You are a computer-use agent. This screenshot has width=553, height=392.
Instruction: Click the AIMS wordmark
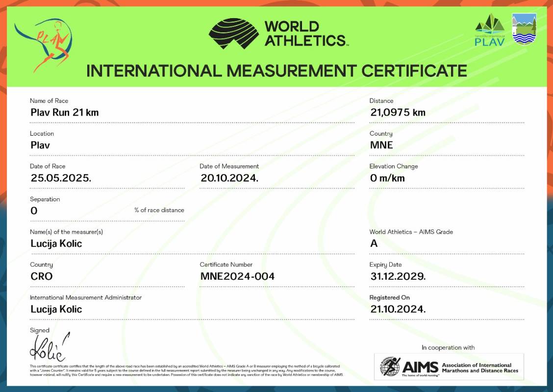coord(421,367)
